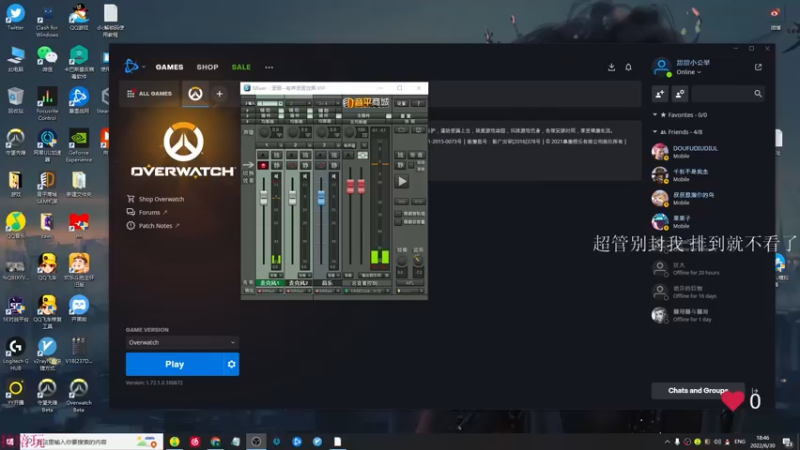Show hidden system tray icons

[667, 442]
